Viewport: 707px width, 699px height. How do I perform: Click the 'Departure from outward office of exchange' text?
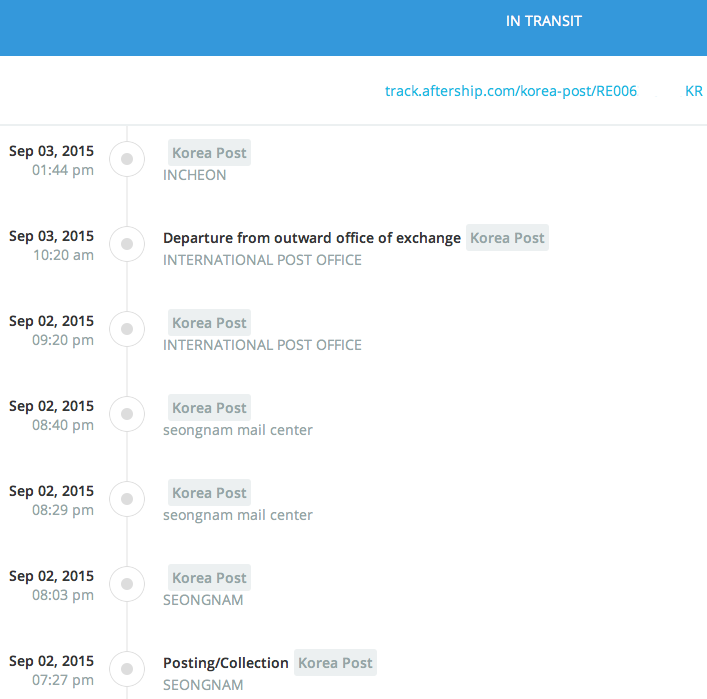click(x=312, y=238)
